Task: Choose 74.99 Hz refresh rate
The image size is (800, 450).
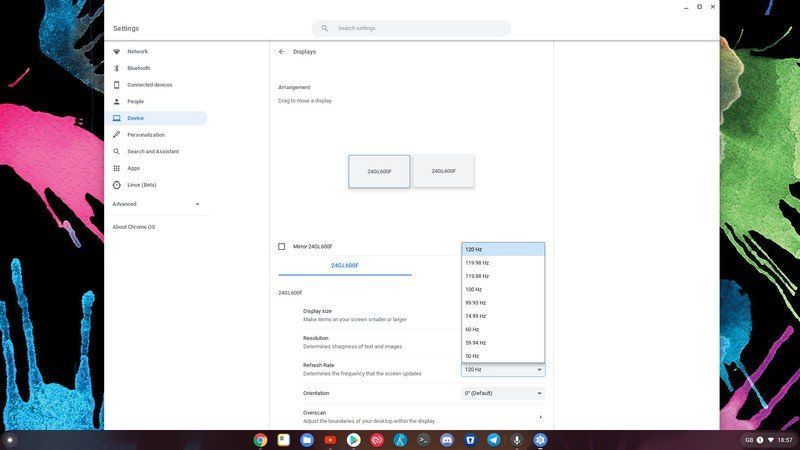Action: point(503,316)
